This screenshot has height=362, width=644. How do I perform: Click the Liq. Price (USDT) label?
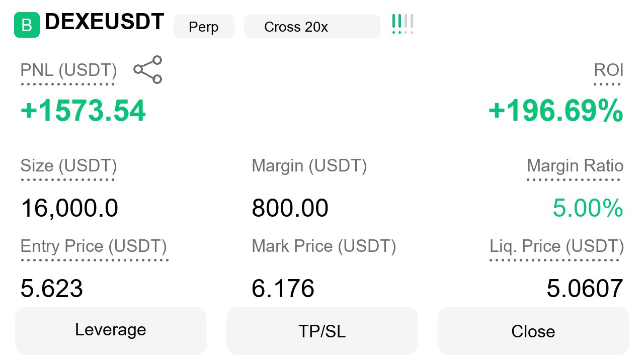[557, 246]
